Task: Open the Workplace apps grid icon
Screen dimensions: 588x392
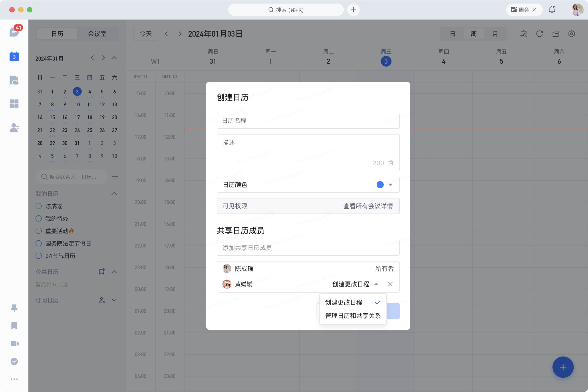Action: click(x=14, y=104)
